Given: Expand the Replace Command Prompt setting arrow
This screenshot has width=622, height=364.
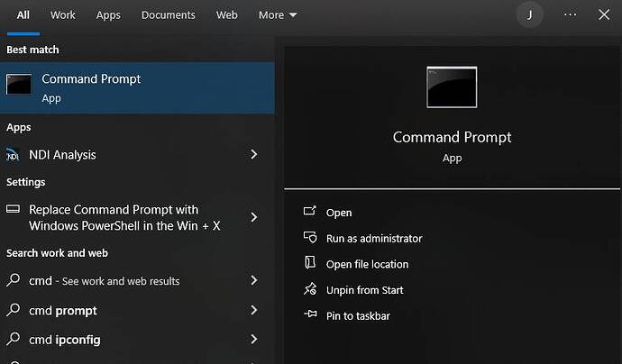Looking at the screenshot, I should click(x=254, y=217).
